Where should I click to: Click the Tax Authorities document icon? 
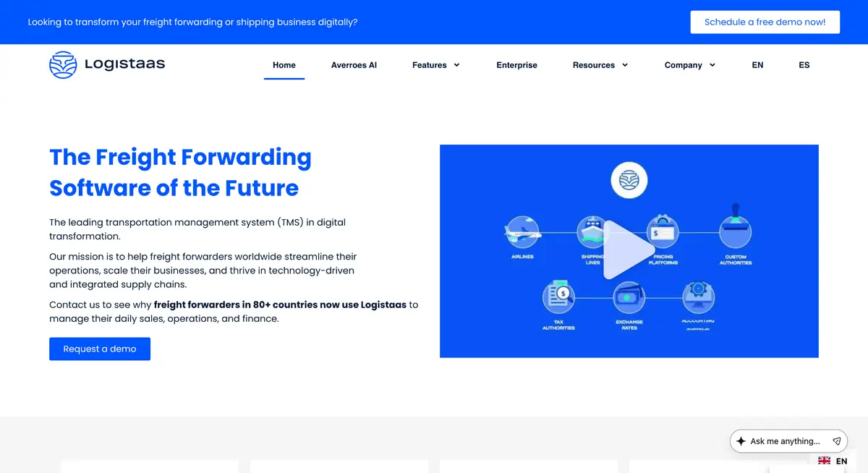point(558,297)
